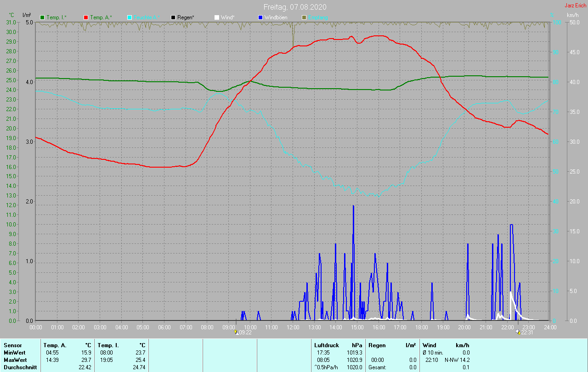Click the red Temp. A. legend swatch
Viewport: 588px width, 372px height.
point(86,17)
